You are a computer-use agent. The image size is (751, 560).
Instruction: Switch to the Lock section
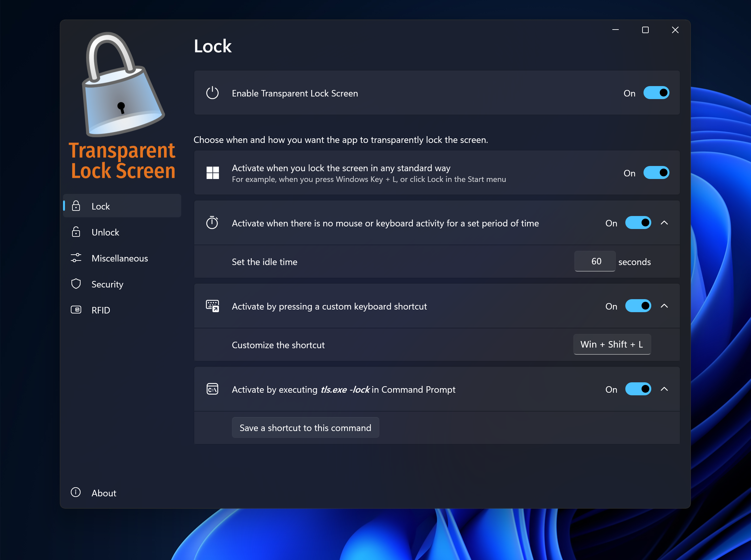coord(100,206)
